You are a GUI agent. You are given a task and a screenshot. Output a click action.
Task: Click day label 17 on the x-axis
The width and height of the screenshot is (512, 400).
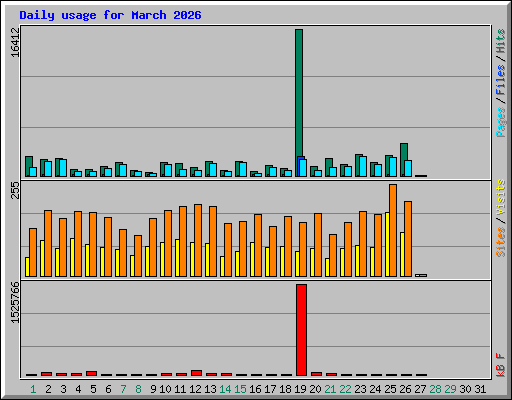270,389
